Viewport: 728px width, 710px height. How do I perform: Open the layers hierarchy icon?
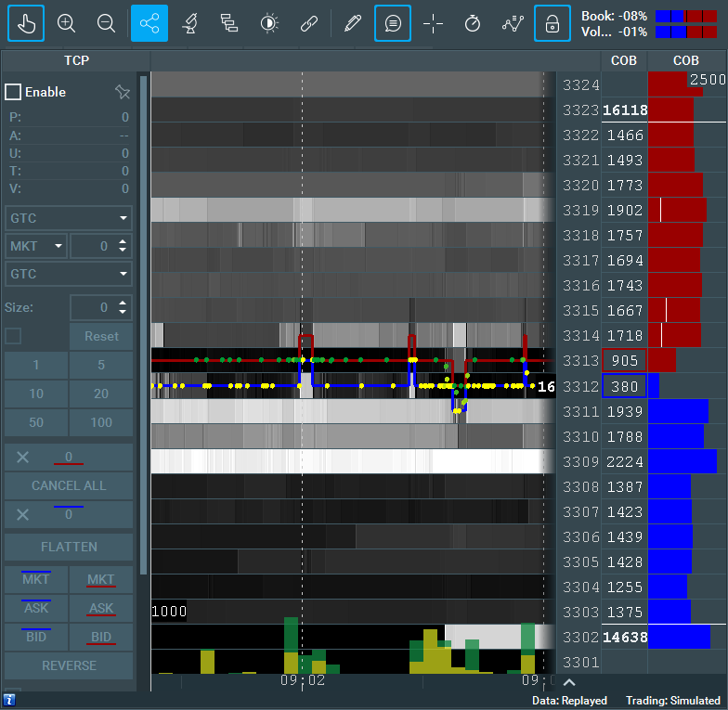[x=228, y=23]
